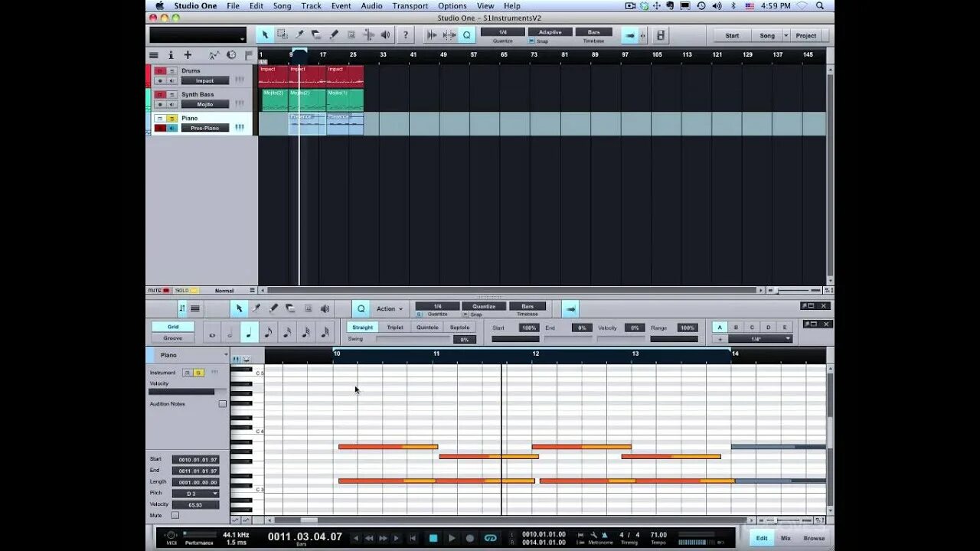This screenshot has width=980, height=551.
Task: Solo the Piano track
Action: (x=171, y=118)
